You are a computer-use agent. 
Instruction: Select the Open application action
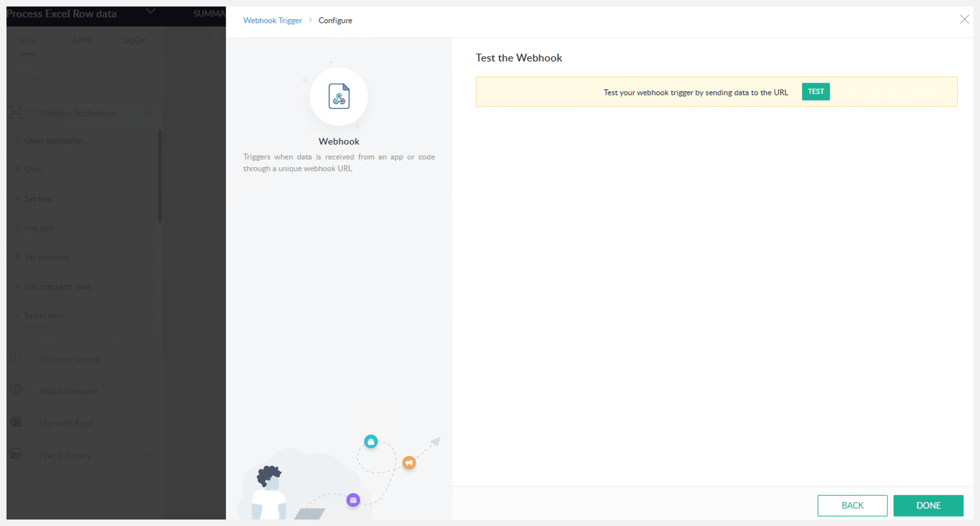click(x=54, y=140)
